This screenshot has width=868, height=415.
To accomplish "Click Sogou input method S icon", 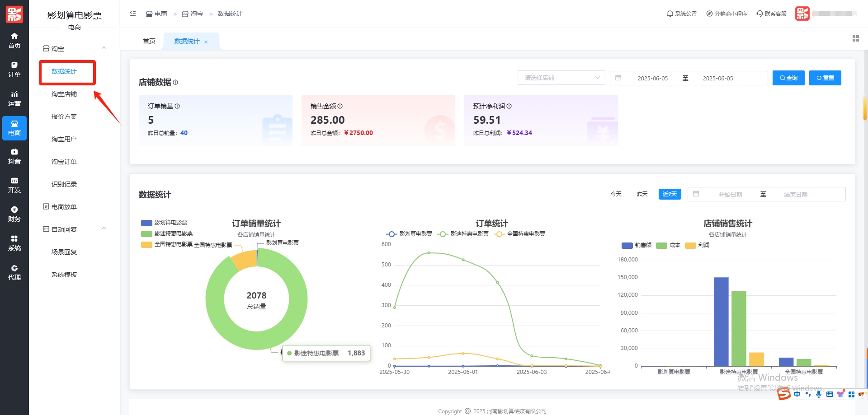I will pos(784,394).
